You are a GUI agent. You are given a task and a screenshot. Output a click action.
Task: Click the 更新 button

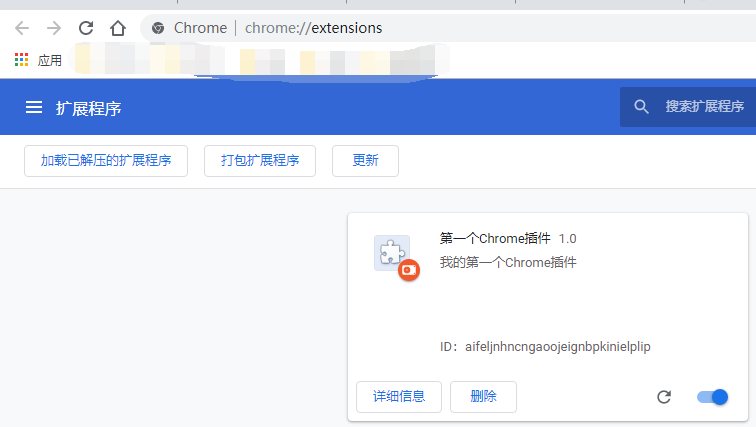point(365,160)
